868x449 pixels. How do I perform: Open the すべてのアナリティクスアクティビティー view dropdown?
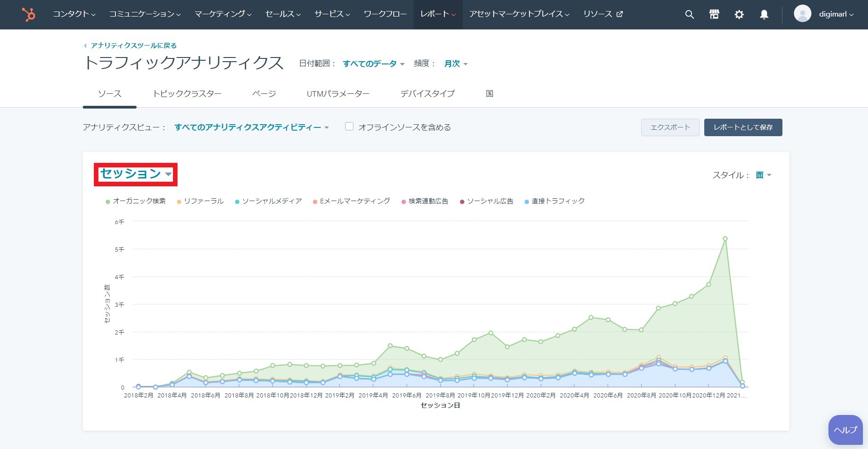[252, 127]
